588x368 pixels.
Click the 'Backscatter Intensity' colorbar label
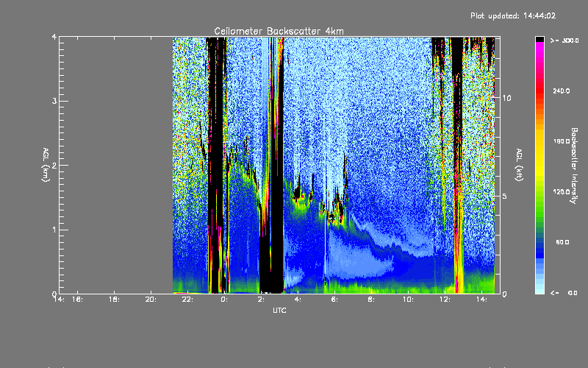click(x=574, y=166)
